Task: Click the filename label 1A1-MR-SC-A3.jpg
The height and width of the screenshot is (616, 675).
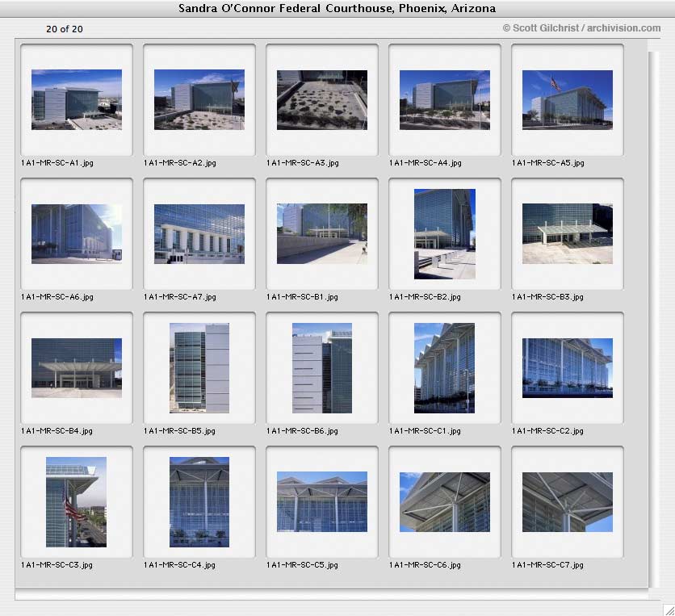Action: pyautogui.click(x=303, y=163)
